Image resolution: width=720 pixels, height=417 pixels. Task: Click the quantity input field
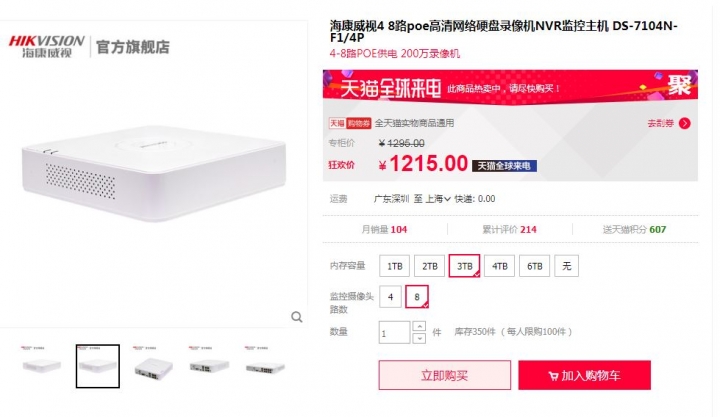click(394, 332)
